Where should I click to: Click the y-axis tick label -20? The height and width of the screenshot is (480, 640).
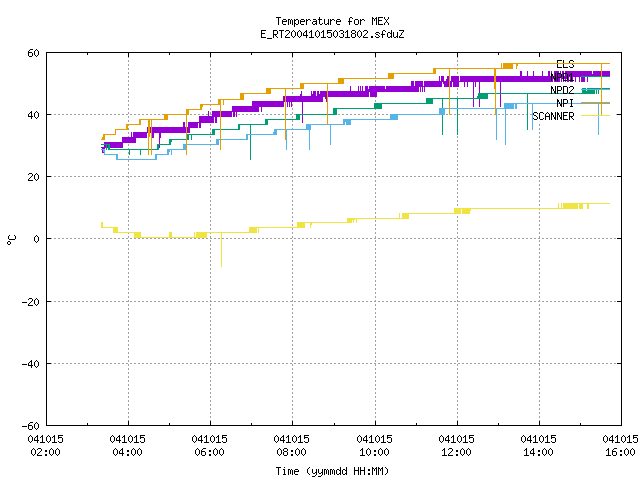point(31,302)
